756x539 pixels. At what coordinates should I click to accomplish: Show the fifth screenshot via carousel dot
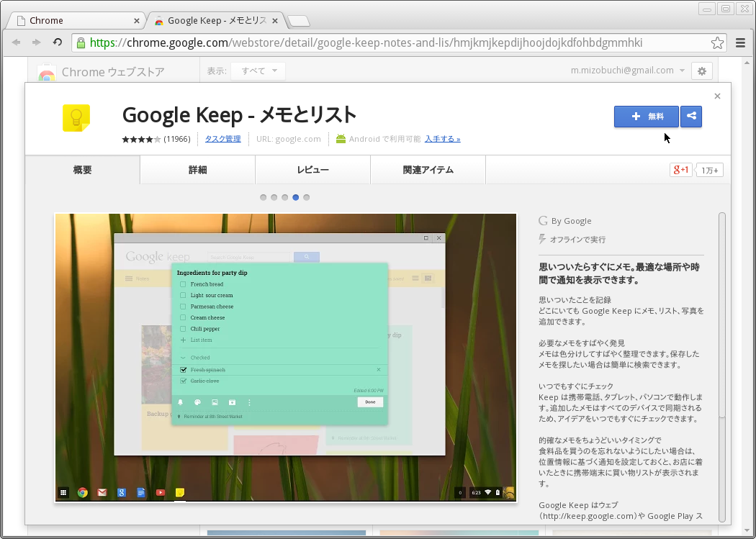tap(307, 197)
